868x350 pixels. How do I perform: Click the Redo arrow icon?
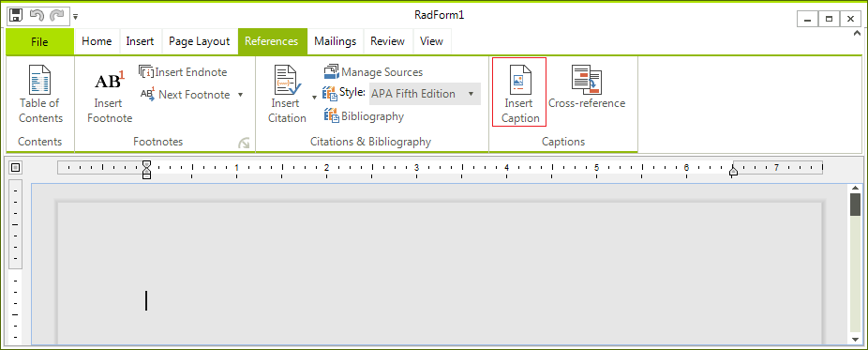coord(57,16)
